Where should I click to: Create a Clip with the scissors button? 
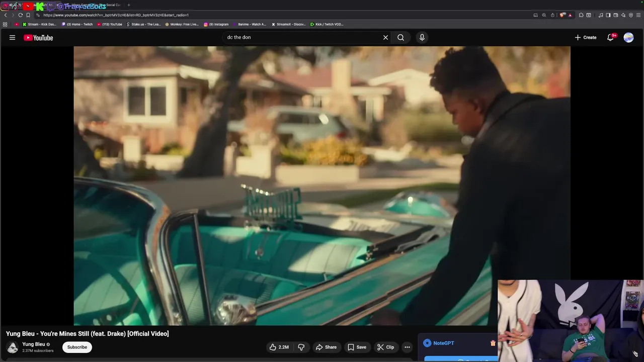386,347
